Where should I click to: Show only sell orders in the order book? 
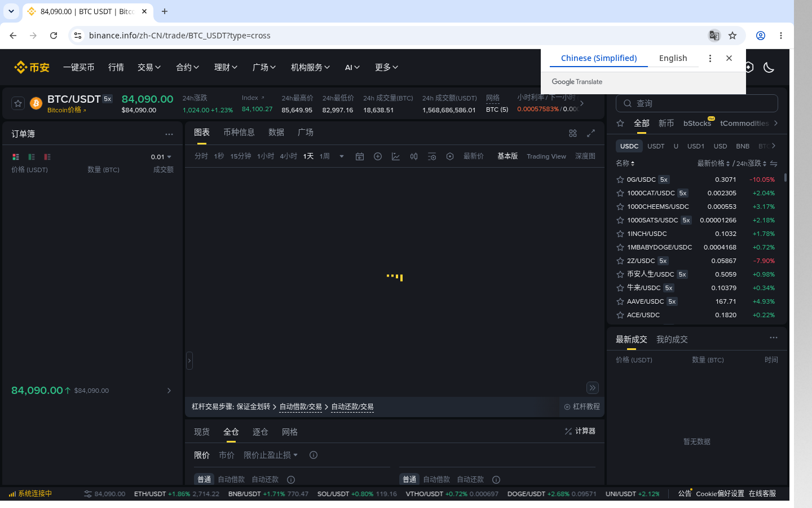click(47, 157)
